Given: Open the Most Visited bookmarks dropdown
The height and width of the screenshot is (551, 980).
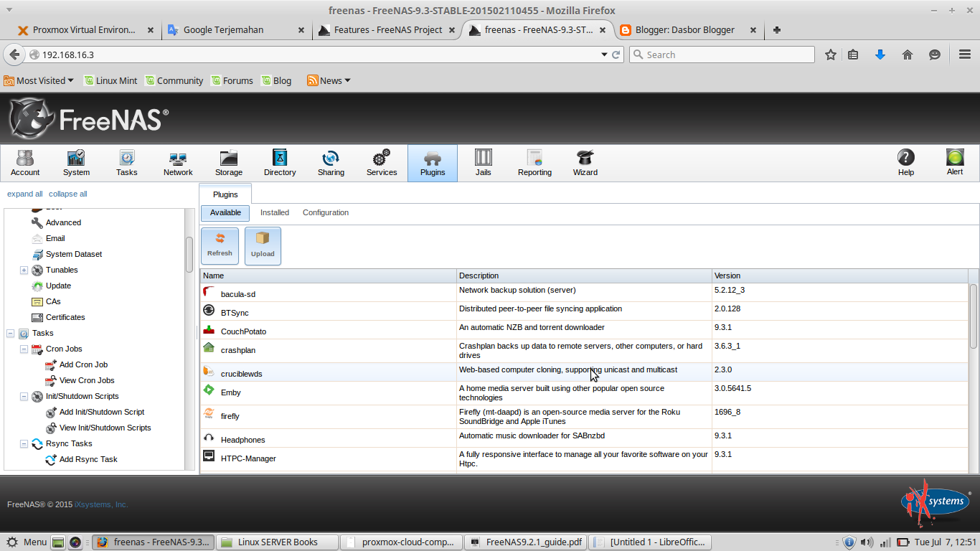Looking at the screenshot, I should tap(39, 80).
